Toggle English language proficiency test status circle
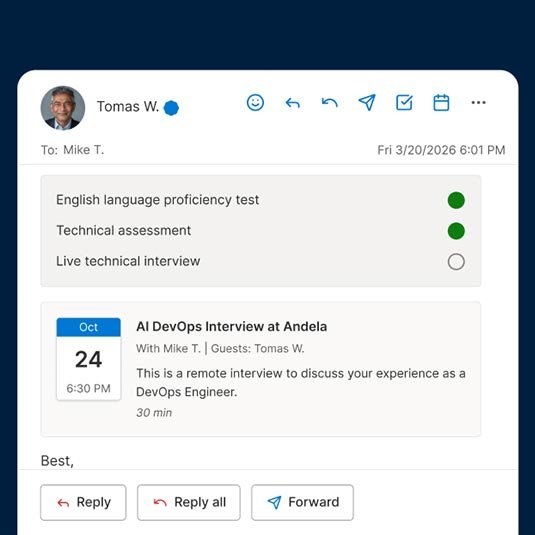This screenshot has width=535, height=535. tap(456, 200)
